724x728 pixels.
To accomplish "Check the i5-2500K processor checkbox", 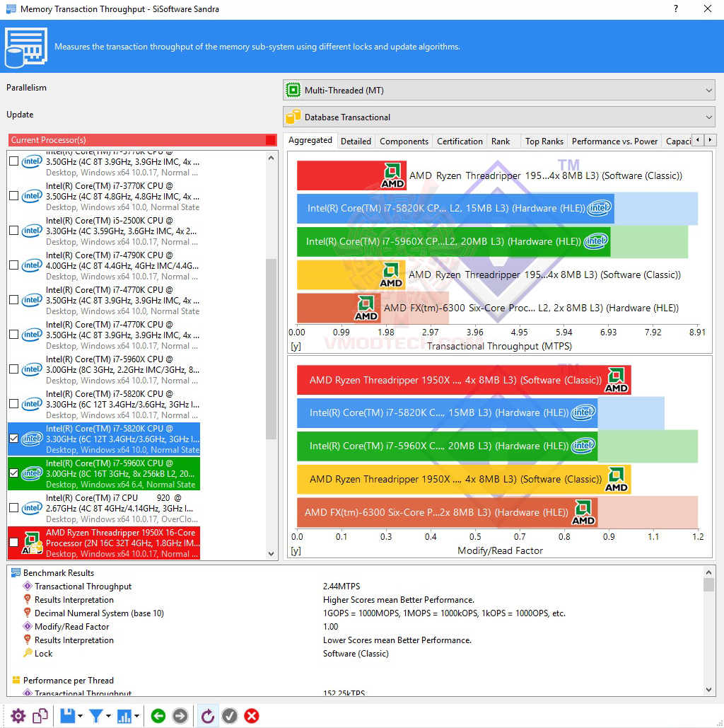I will (x=14, y=231).
